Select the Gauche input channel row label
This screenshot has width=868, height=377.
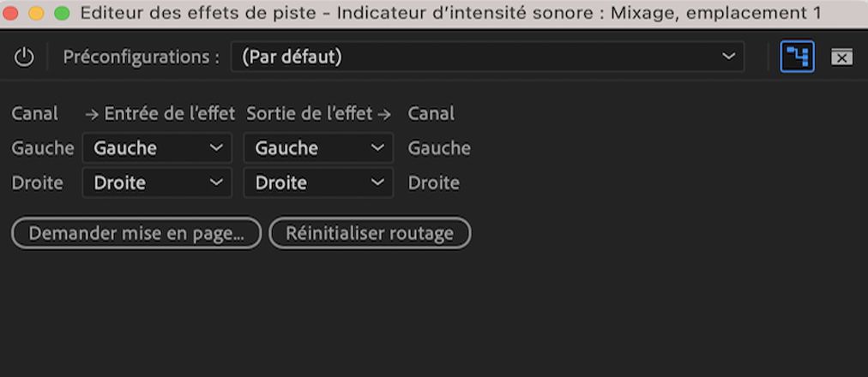(x=43, y=148)
